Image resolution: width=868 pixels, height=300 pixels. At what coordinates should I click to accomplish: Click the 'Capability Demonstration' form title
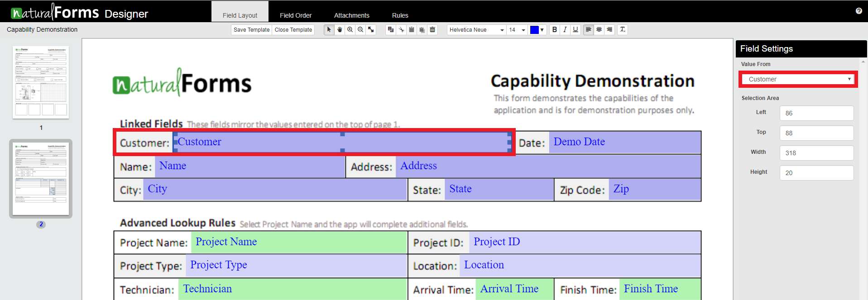click(593, 81)
